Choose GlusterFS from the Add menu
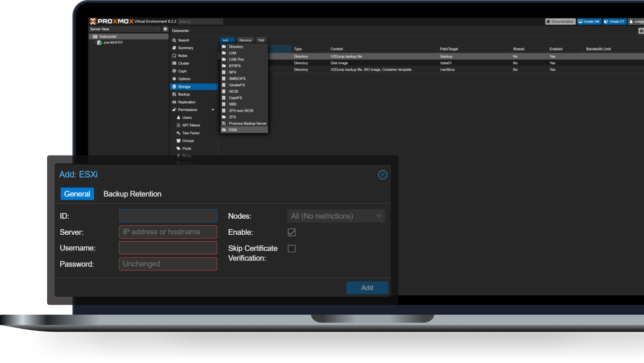 [244, 85]
